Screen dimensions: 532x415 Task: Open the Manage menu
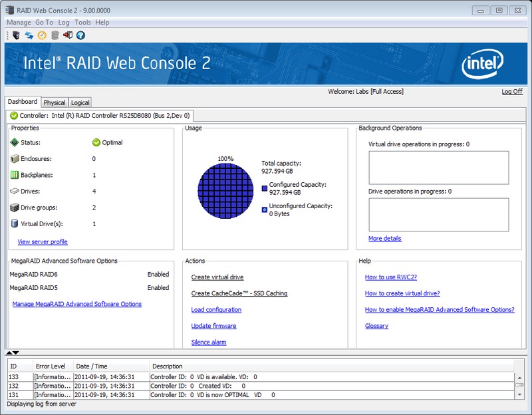(19, 23)
